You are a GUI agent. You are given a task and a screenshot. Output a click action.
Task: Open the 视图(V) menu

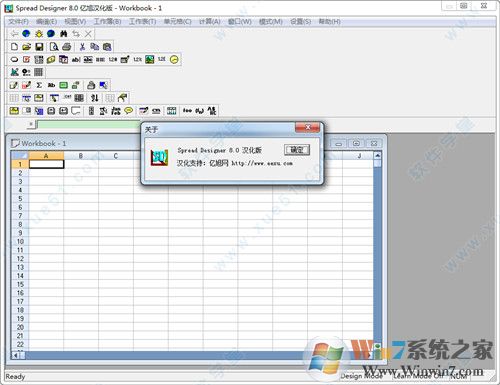pos(75,22)
